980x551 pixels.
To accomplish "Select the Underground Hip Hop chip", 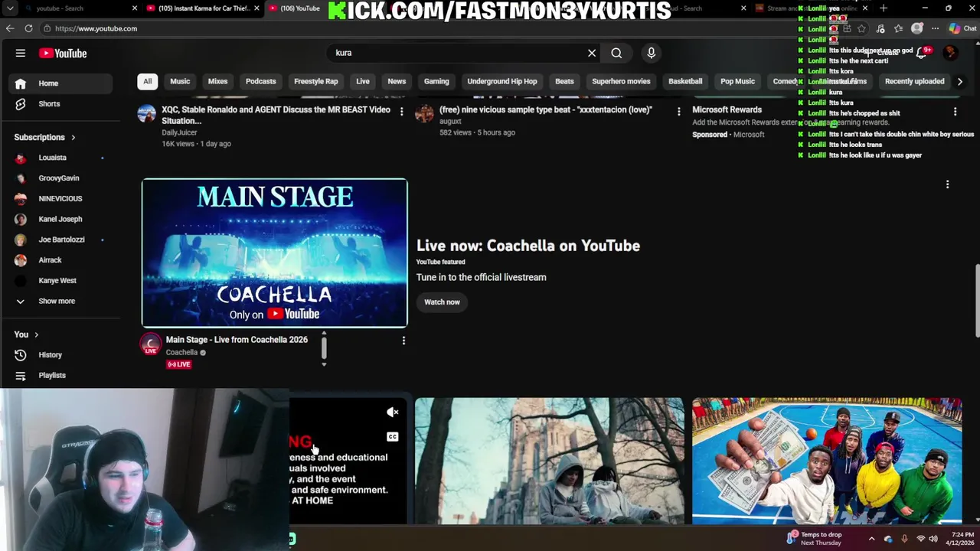I will [x=502, y=81].
